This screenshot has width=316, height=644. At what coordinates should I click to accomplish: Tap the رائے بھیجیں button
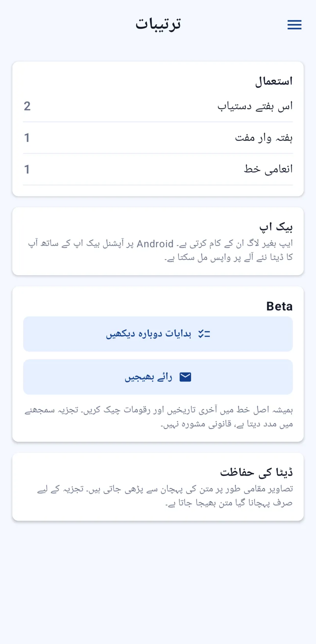click(x=158, y=377)
